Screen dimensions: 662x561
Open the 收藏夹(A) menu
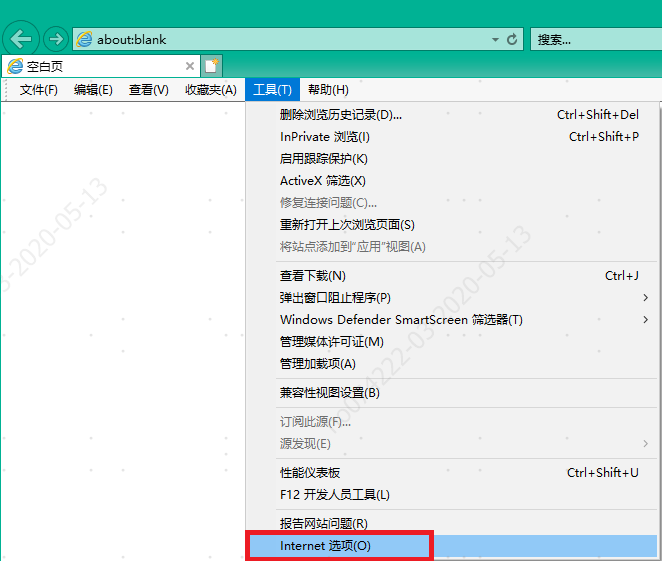pyautogui.click(x=211, y=89)
